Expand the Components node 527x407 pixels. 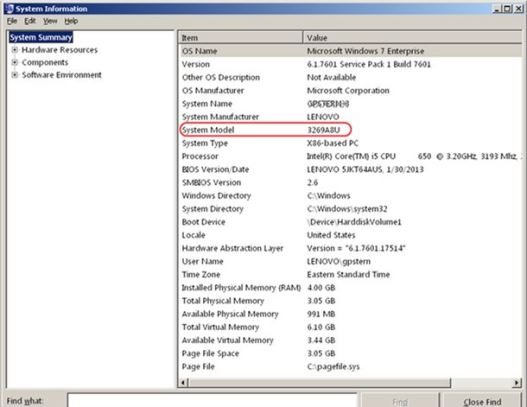(x=14, y=63)
